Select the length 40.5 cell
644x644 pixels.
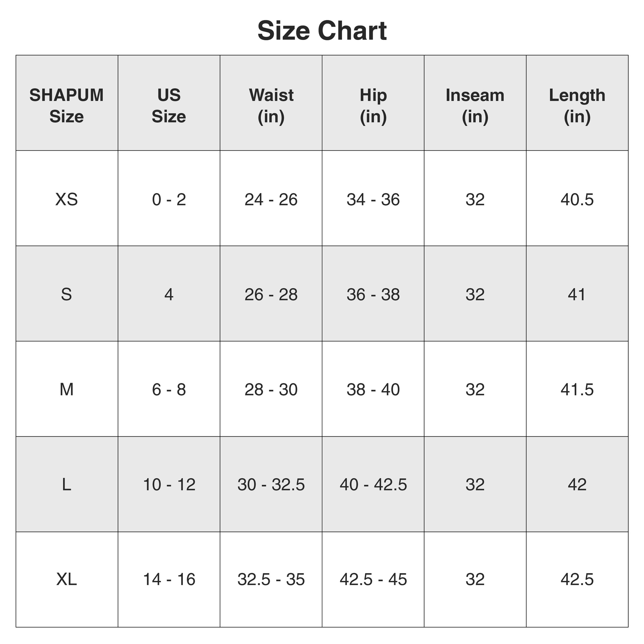(x=577, y=198)
